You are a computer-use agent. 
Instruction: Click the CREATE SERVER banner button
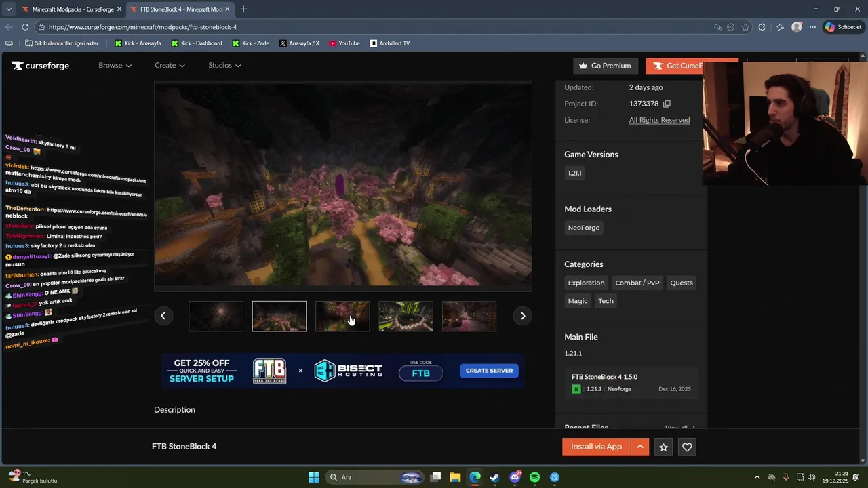click(489, 371)
